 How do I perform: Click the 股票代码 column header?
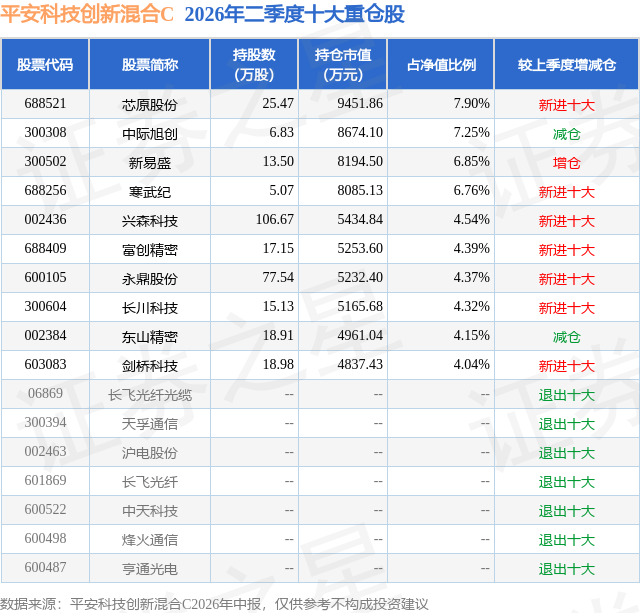(45, 64)
